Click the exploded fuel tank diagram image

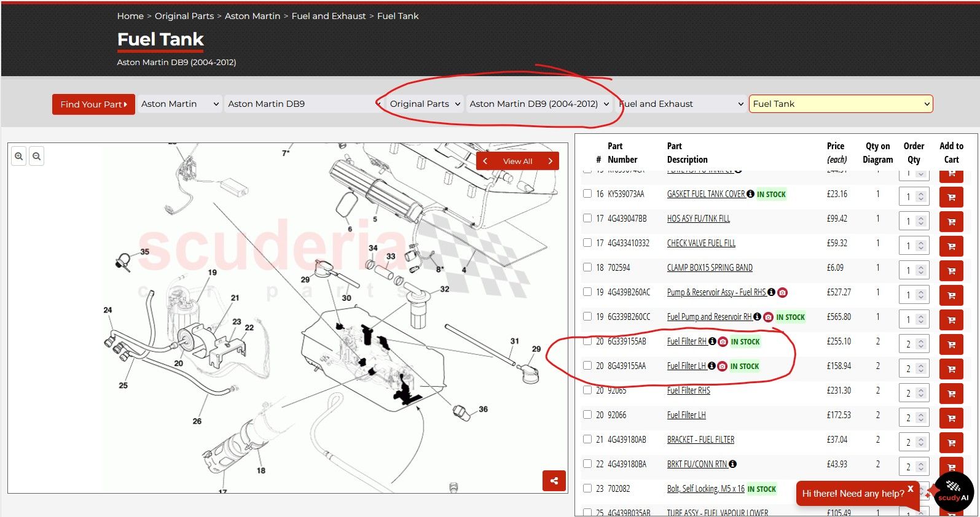click(x=288, y=318)
